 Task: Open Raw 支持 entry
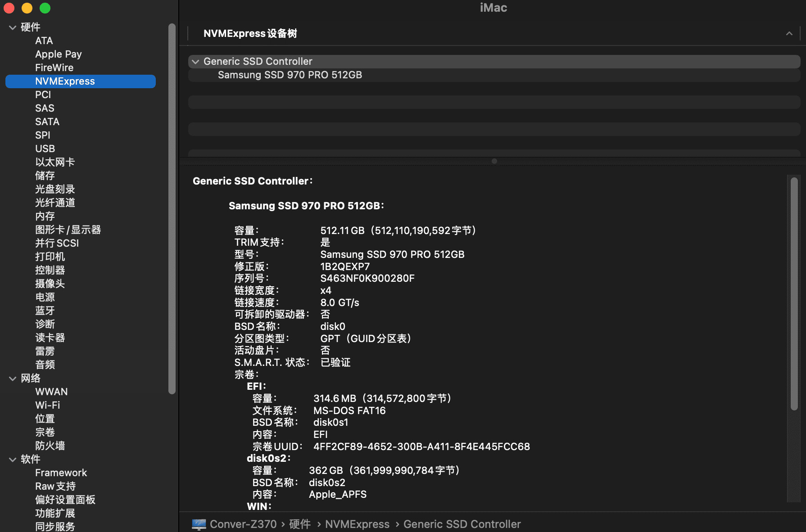pos(55,487)
